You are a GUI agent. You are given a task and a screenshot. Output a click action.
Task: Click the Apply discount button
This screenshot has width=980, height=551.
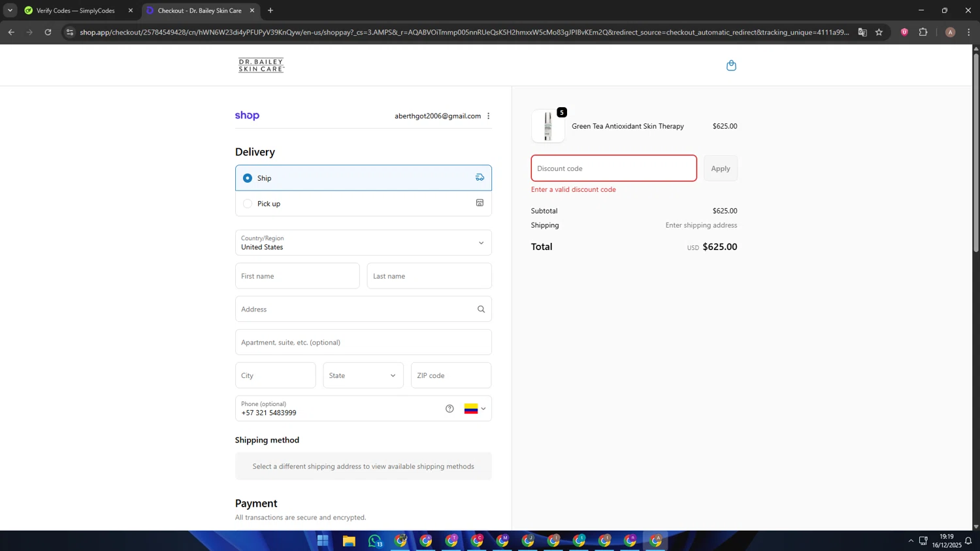(721, 168)
